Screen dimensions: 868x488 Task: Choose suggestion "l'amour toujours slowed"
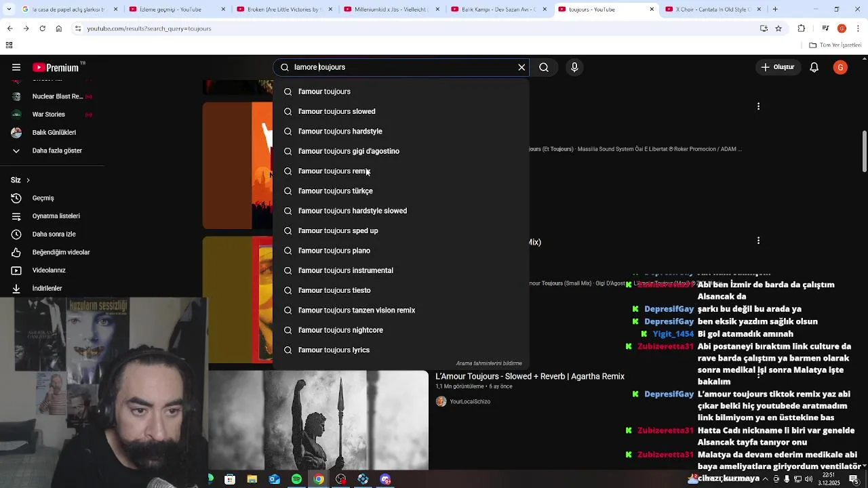(401, 111)
